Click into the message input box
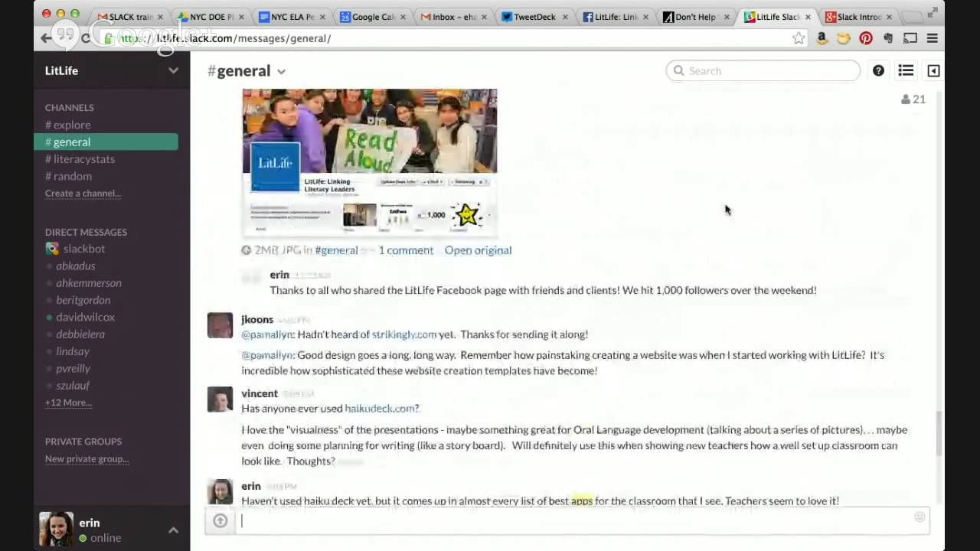This screenshot has width=980, height=551. [582, 521]
